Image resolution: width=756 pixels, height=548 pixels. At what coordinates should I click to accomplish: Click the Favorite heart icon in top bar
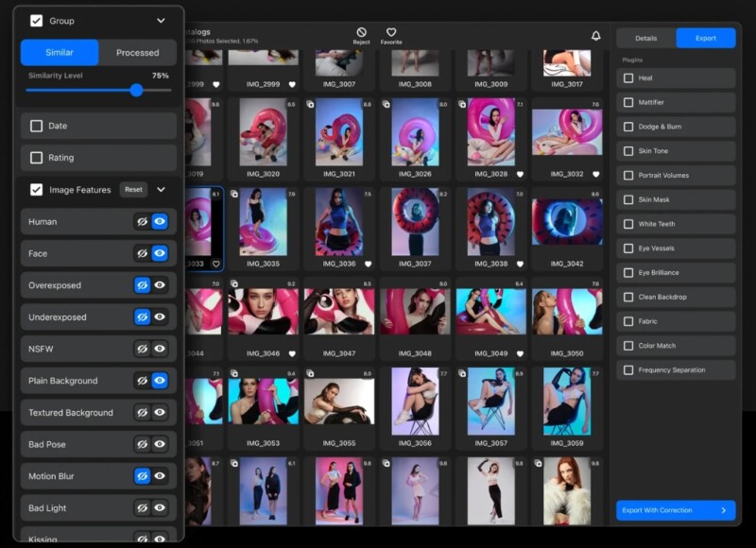click(391, 32)
